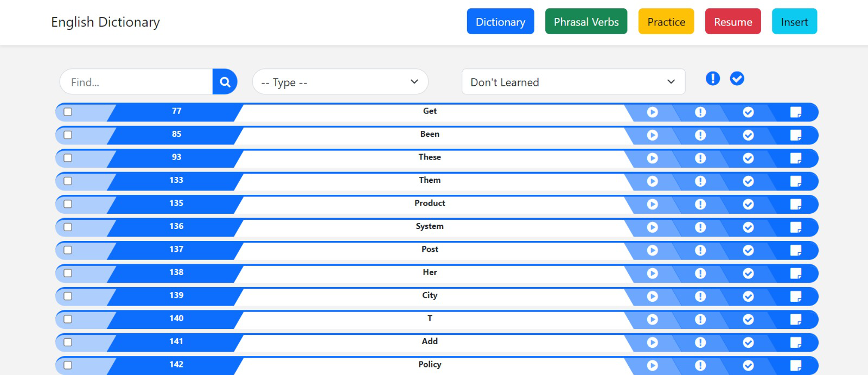Viewport: 868px width, 375px height.
Task: Open the note icon for City
Action: click(796, 296)
